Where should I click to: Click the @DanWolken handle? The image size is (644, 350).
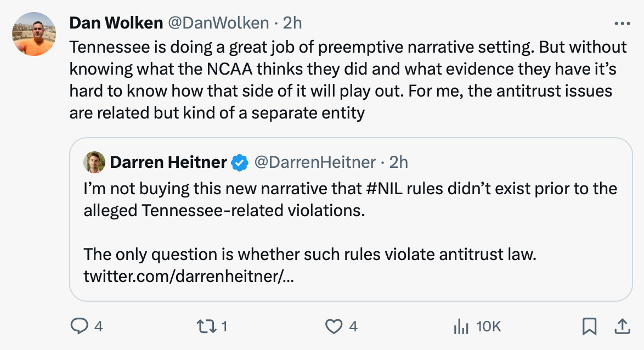pyautogui.click(x=218, y=22)
